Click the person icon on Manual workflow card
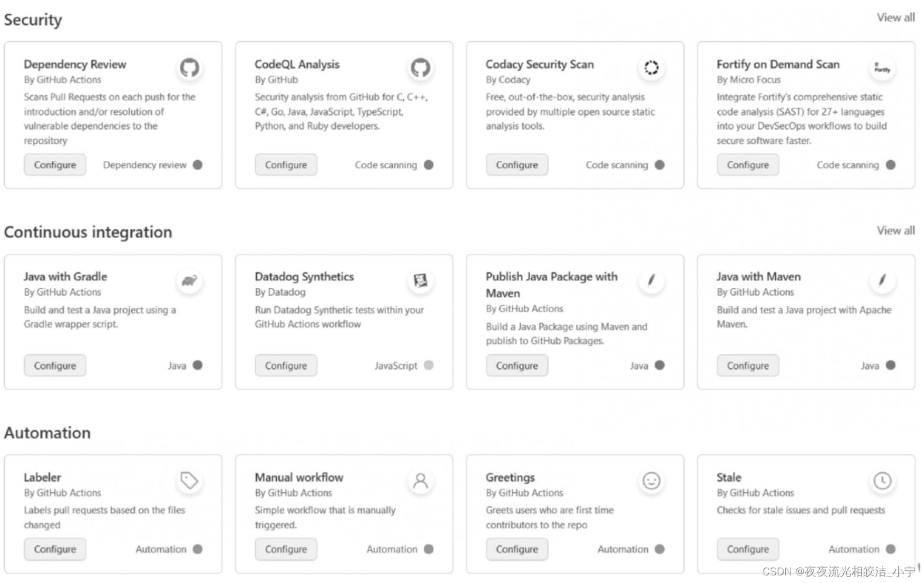Image resolution: width=924 pixels, height=583 pixels. point(420,481)
